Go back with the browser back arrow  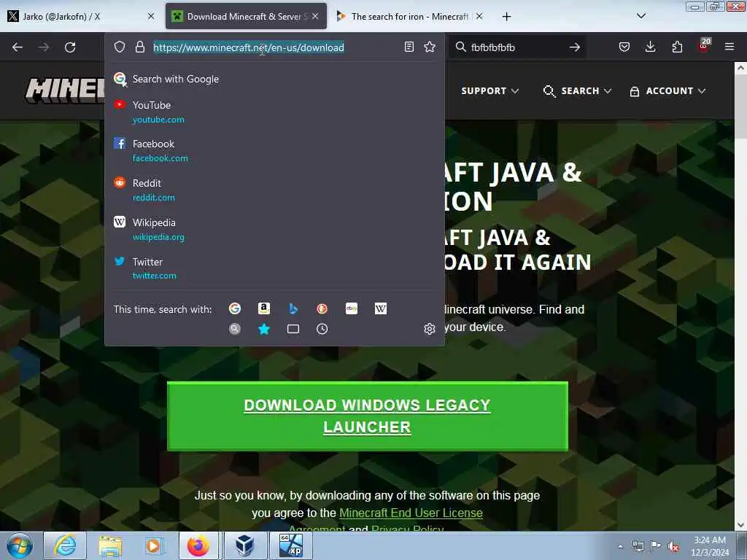point(18,47)
